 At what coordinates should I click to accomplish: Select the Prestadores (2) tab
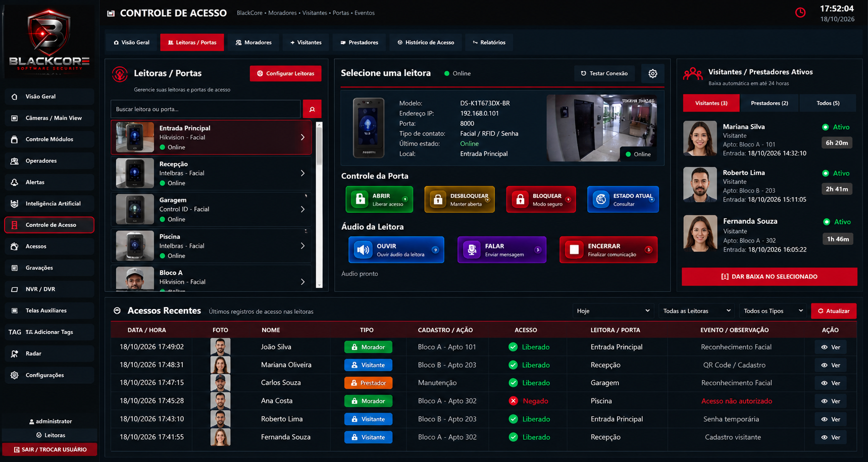[769, 103]
